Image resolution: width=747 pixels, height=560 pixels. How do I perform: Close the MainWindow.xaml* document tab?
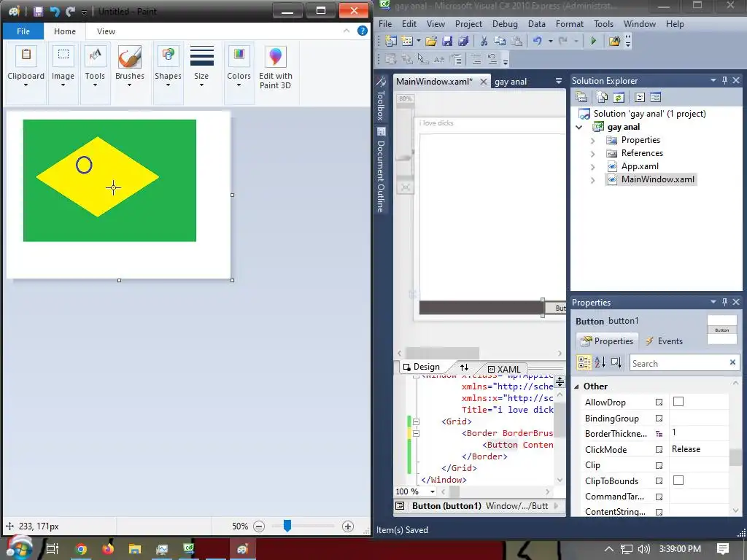tap(483, 82)
